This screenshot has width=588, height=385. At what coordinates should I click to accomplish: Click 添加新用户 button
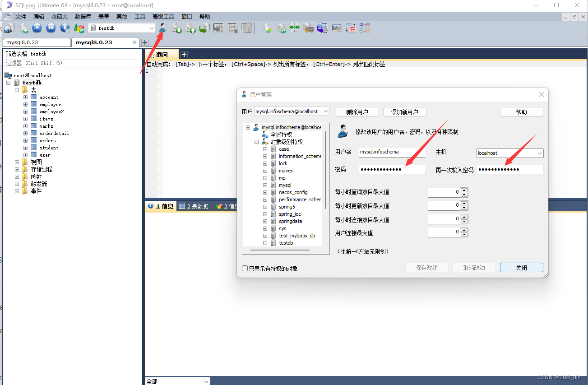404,112
